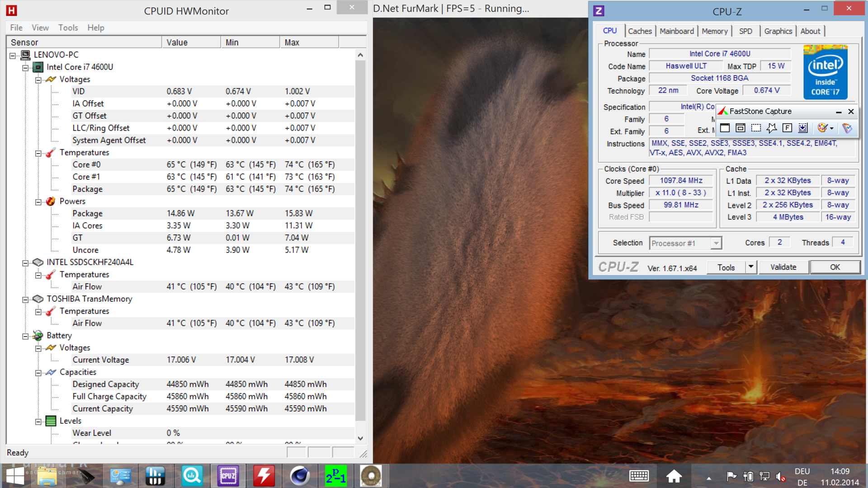
Task: Open the Tools menu in HWMonitor
Action: (68, 28)
